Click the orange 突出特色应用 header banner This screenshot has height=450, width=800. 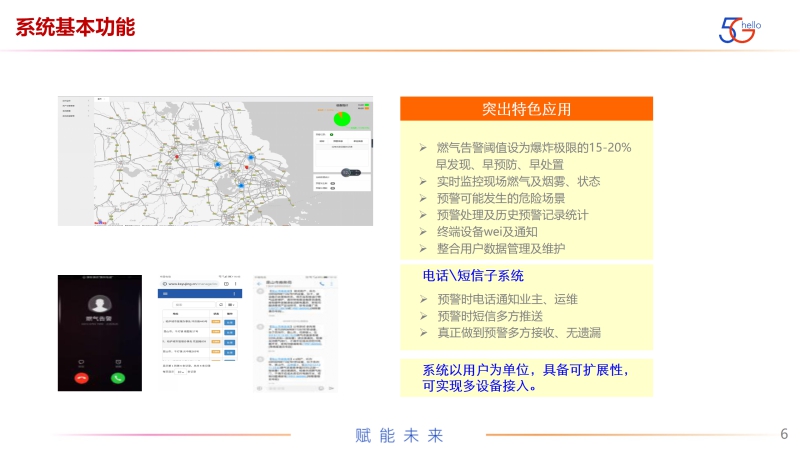pyautogui.click(x=526, y=108)
